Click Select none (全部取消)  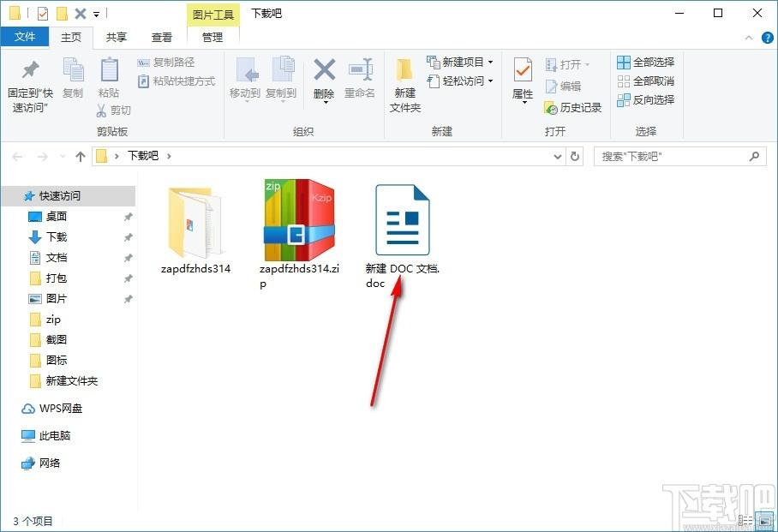(645, 81)
